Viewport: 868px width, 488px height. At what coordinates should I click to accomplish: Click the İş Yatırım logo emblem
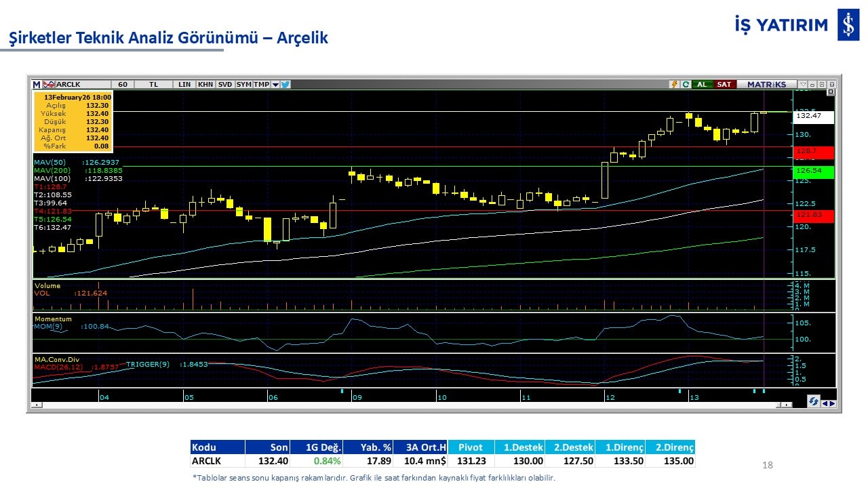click(x=848, y=25)
